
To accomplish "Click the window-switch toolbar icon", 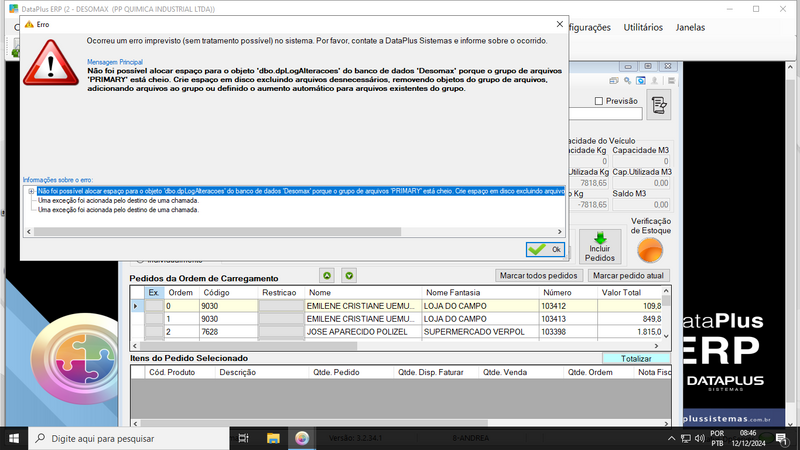I will tap(614, 81).
